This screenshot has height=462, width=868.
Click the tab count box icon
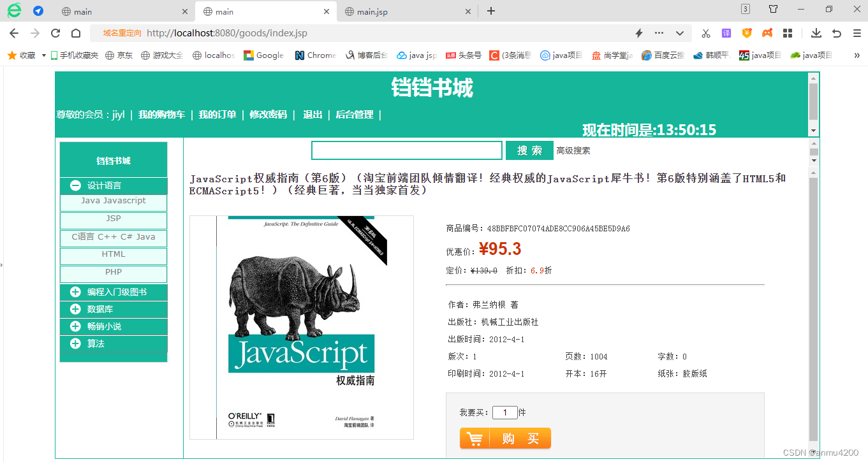tap(746, 9)
